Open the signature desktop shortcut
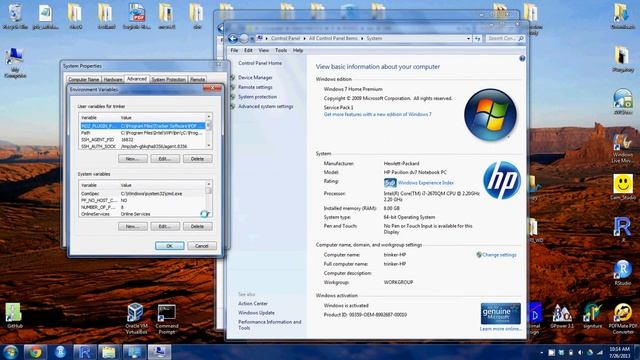640x360 pixels. 592,316
